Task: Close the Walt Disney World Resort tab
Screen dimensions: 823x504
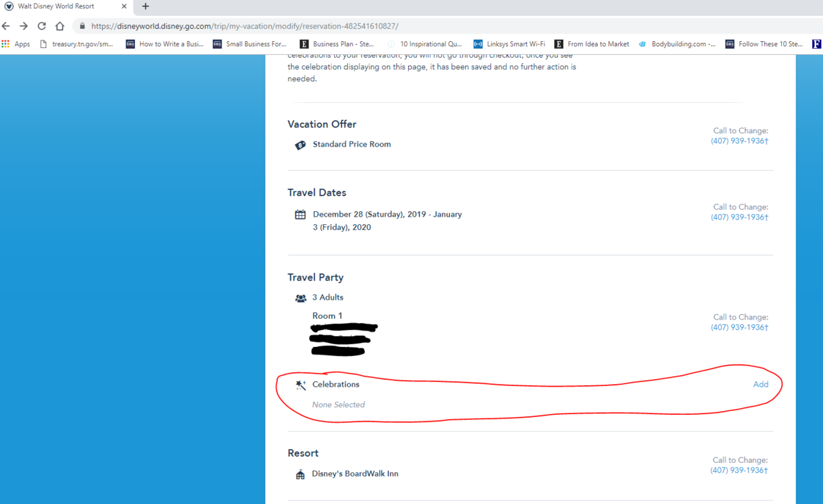Action: (125, 7)
